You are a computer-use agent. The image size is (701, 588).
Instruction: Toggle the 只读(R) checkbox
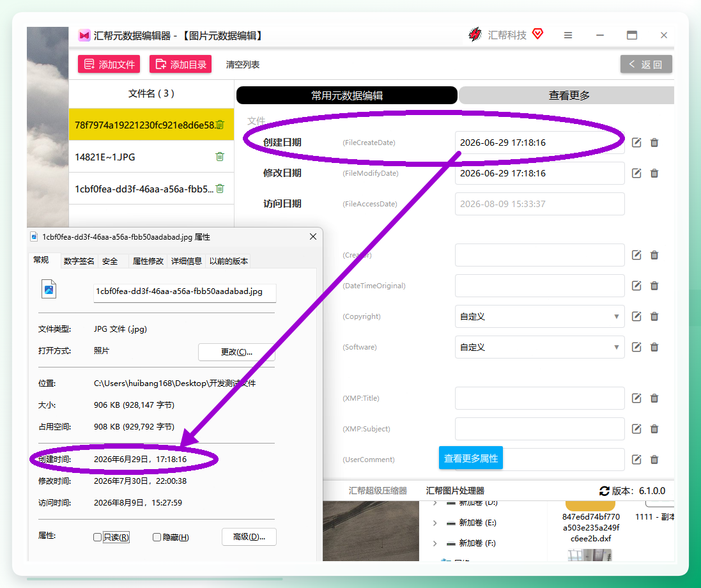tap(97, 537)
